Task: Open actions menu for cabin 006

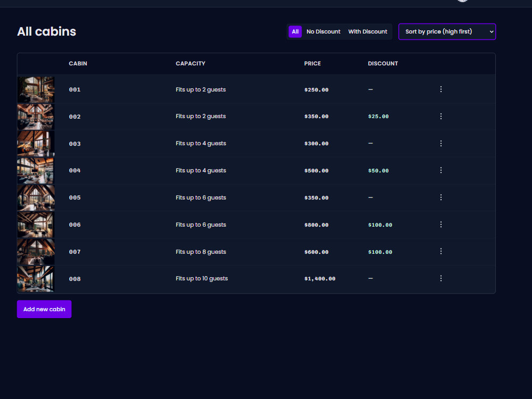Action: 440,225
